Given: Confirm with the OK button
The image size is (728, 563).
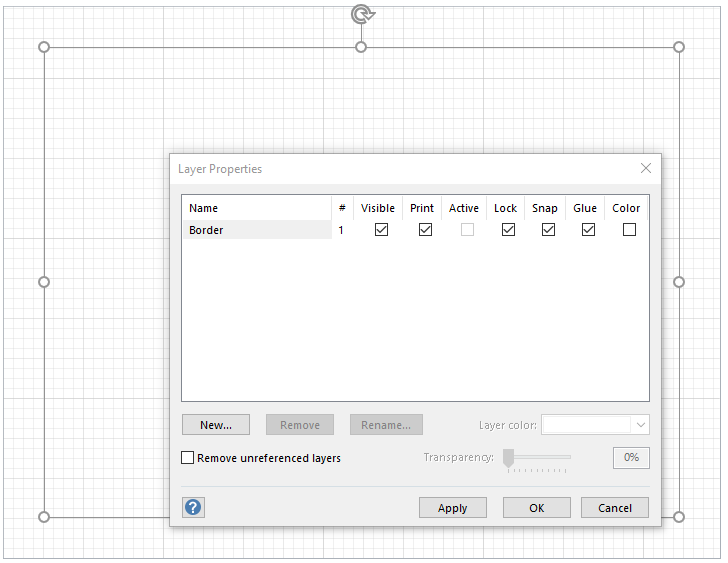Looking at the screenshot, I should [x=537, y=508].
